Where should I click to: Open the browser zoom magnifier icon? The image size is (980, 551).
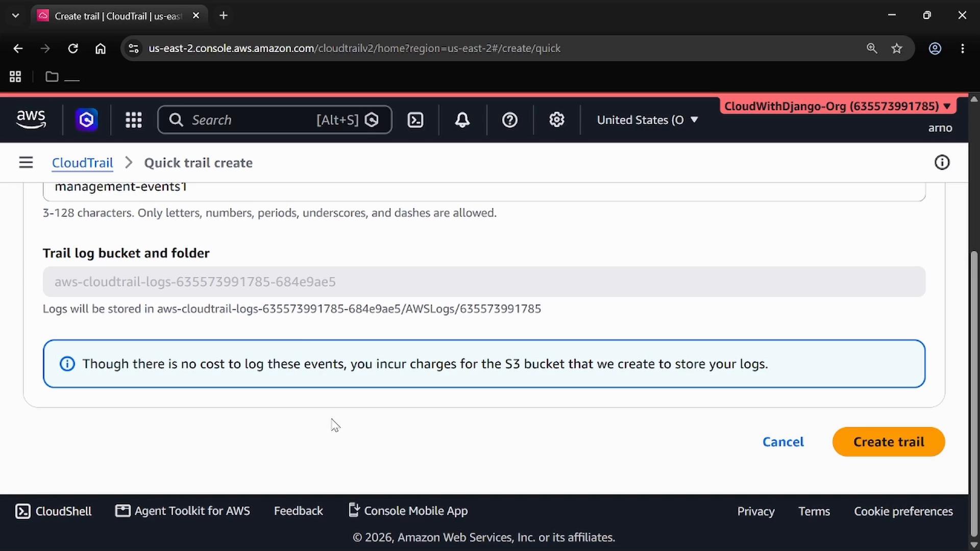tap(872, 48)
